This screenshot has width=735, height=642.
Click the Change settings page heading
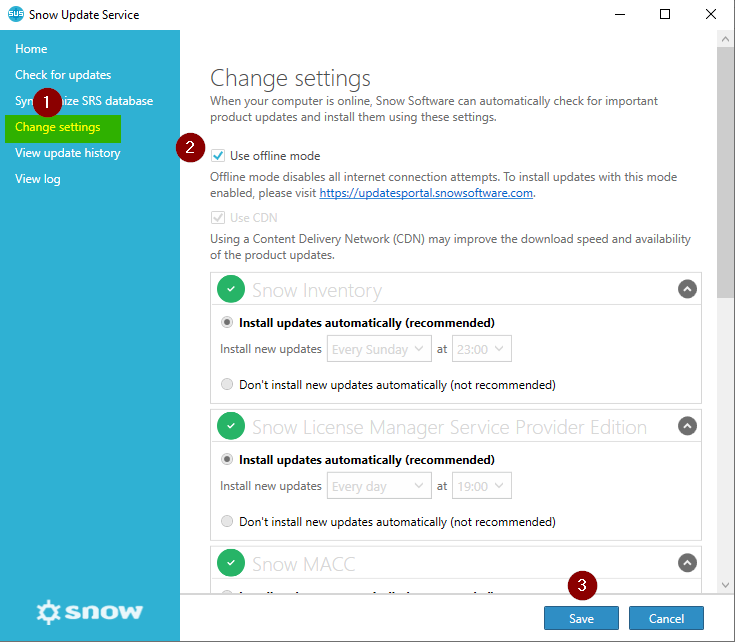[290, 78]
